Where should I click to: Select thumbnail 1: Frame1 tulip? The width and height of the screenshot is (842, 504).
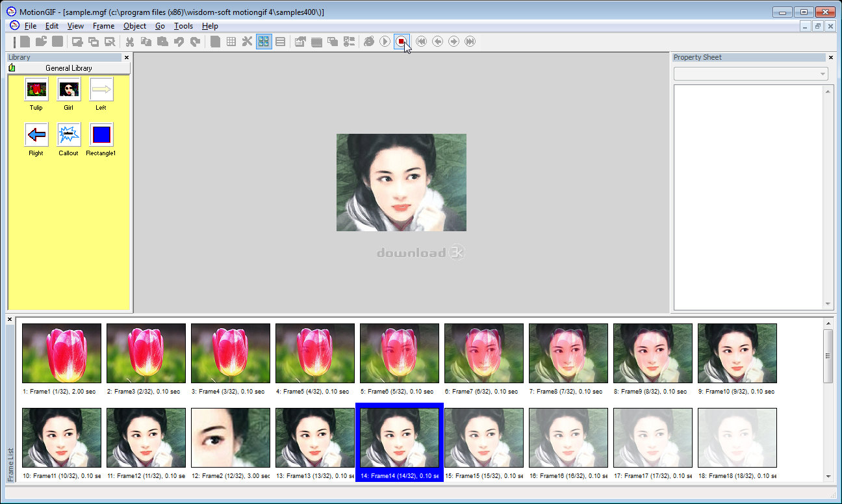click(x=62, y=353)
